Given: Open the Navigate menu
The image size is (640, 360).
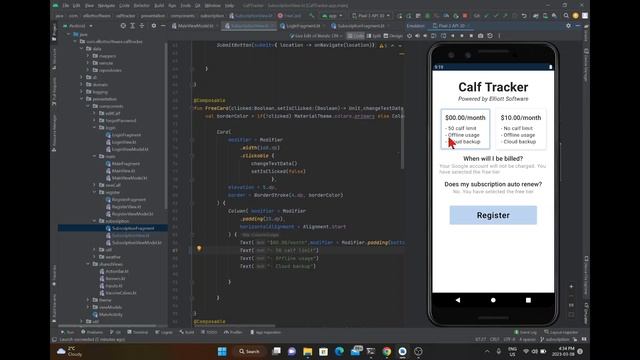Looking at the screenshot, I should (x=106, y=6).
